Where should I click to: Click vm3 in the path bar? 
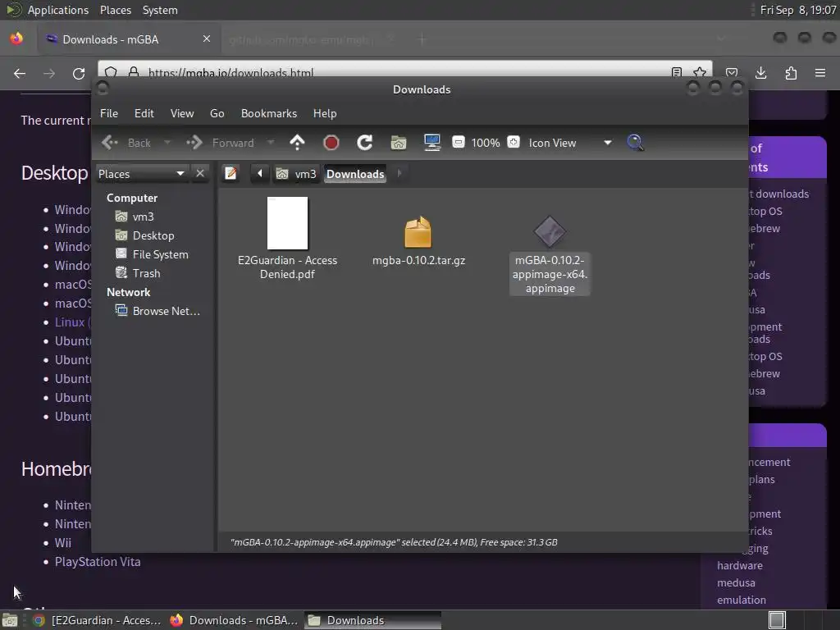(x=296, y=174)
